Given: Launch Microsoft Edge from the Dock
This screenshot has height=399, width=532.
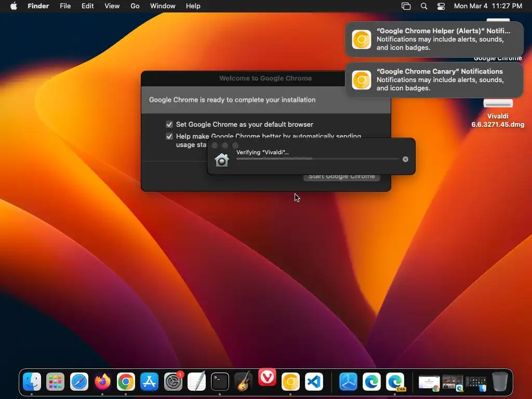Looking at the screenshot, I should click(371, 382).
